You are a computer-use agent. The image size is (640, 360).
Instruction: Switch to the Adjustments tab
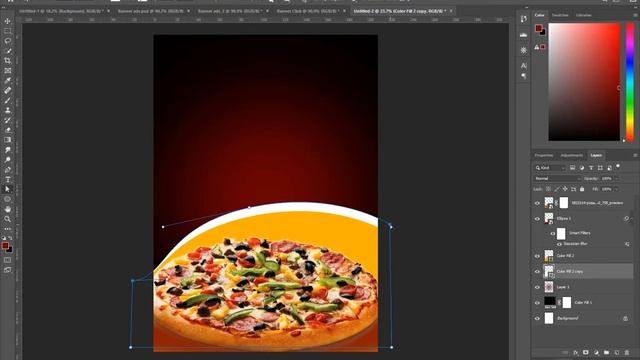(x=571, y=155)
